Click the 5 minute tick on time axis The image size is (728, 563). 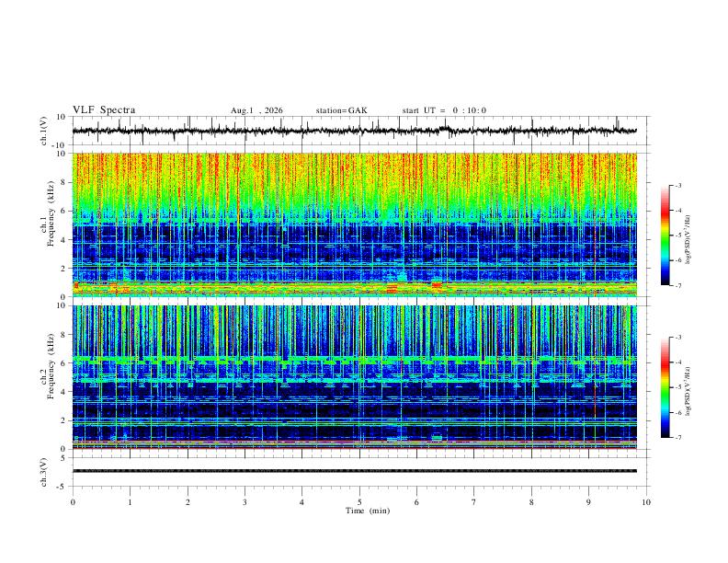click(x=359, y=502)
